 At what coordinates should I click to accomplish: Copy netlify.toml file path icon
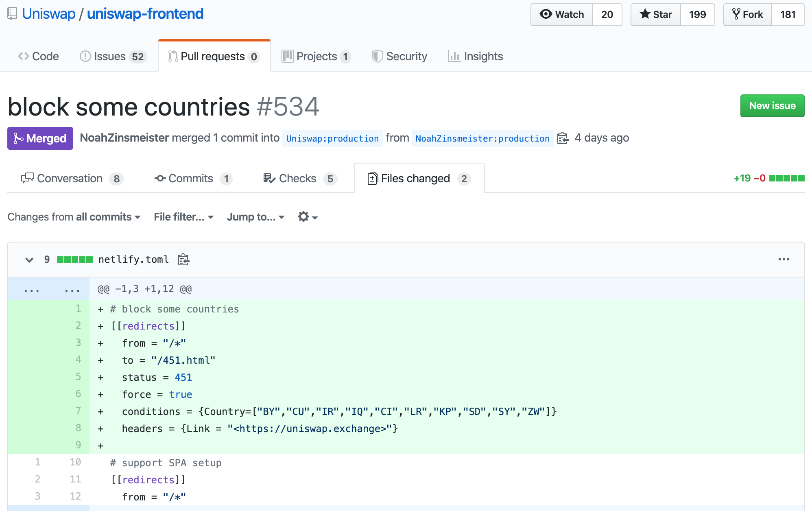(183, 259)
